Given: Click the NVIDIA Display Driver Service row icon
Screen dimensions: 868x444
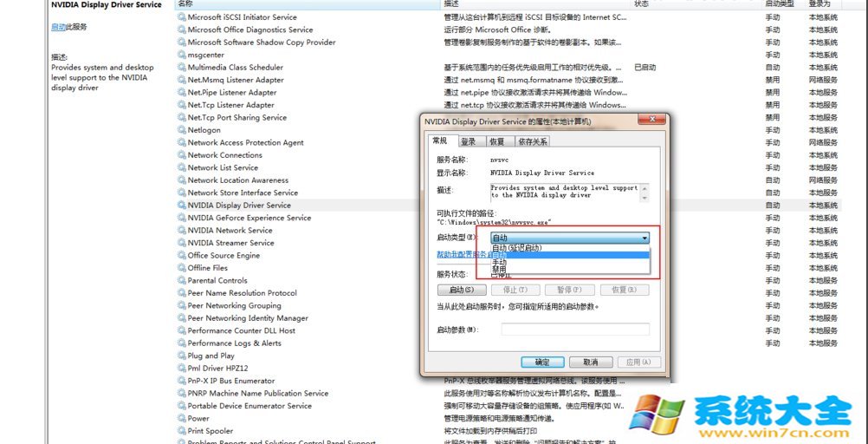Looking at the screenshot, I should pos(182,206).
